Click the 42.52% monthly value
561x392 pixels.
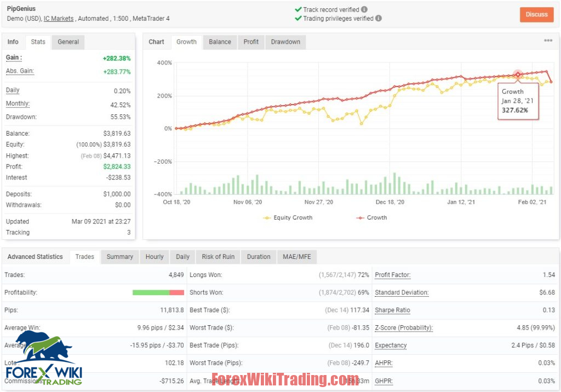[x=121, y=105]
